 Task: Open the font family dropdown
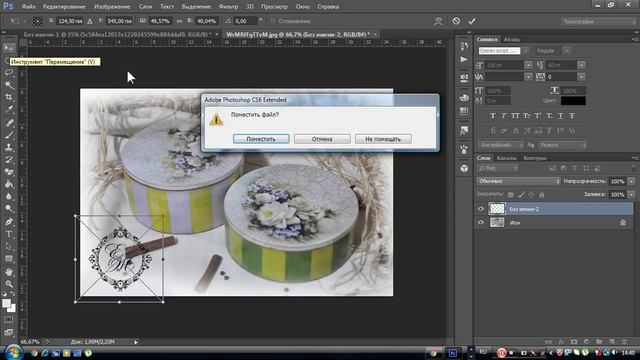[526, 51]
